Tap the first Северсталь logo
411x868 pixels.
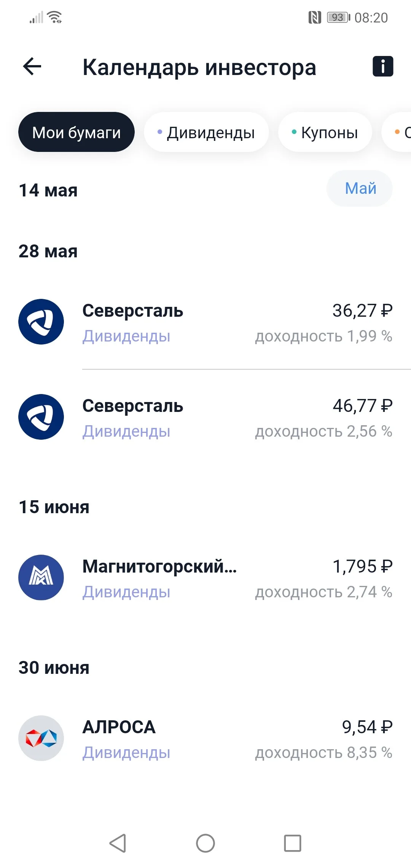pos(41,322)
